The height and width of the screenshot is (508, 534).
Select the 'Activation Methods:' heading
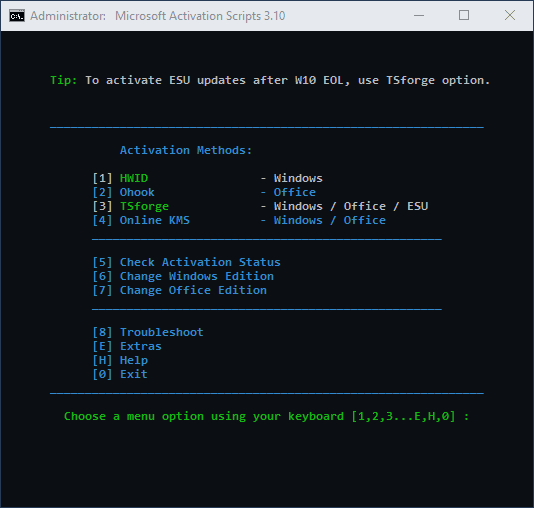pyautogui.click(x=186, y=150)
